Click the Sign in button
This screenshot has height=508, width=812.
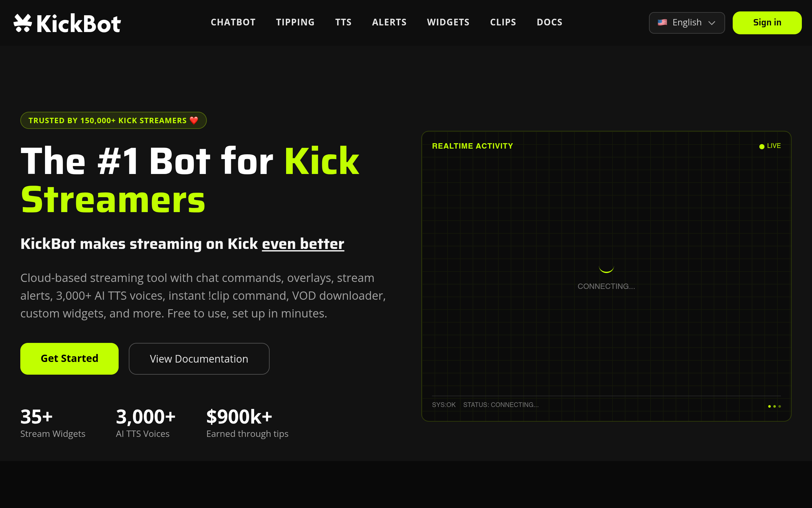pyautogui.click(x=767, y=23)
